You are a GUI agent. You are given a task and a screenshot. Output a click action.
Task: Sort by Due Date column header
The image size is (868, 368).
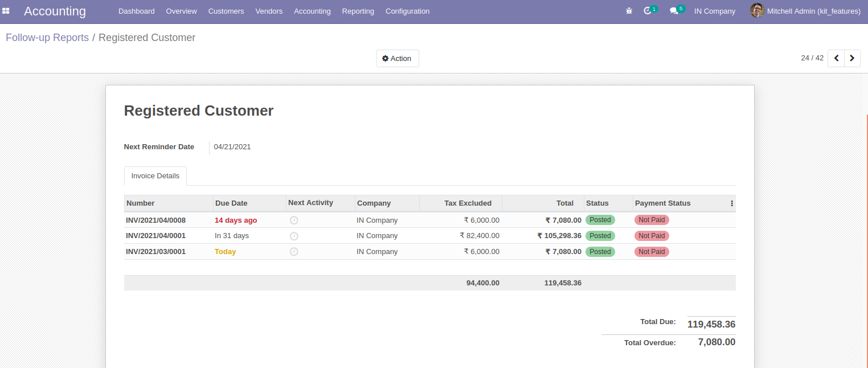click(231, 203)
